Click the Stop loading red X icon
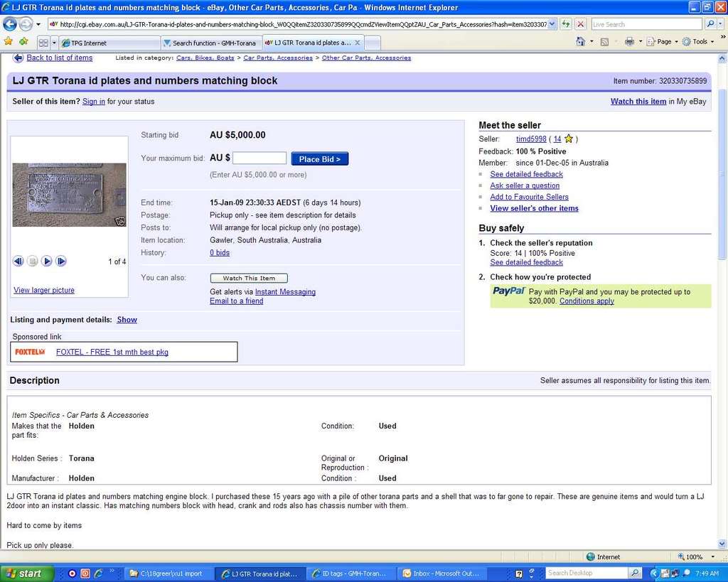This screenshot has width=728, height=582. pos(581,24)
